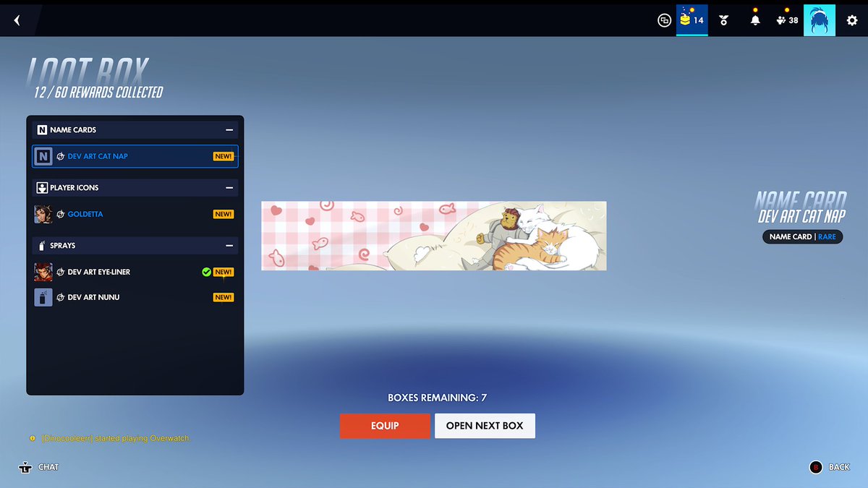Click the currency icon before Goldetta

click(61, 214)
